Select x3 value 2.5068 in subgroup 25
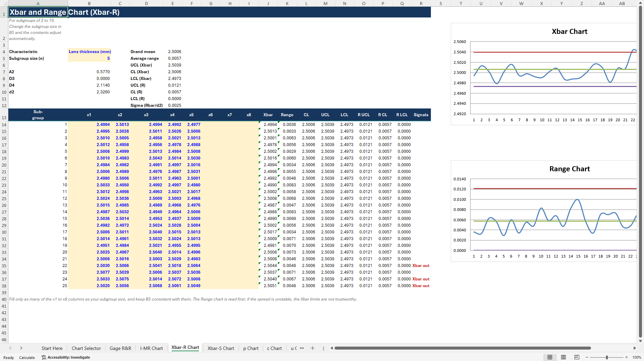The image size is (644, 361). click(155, 286)
